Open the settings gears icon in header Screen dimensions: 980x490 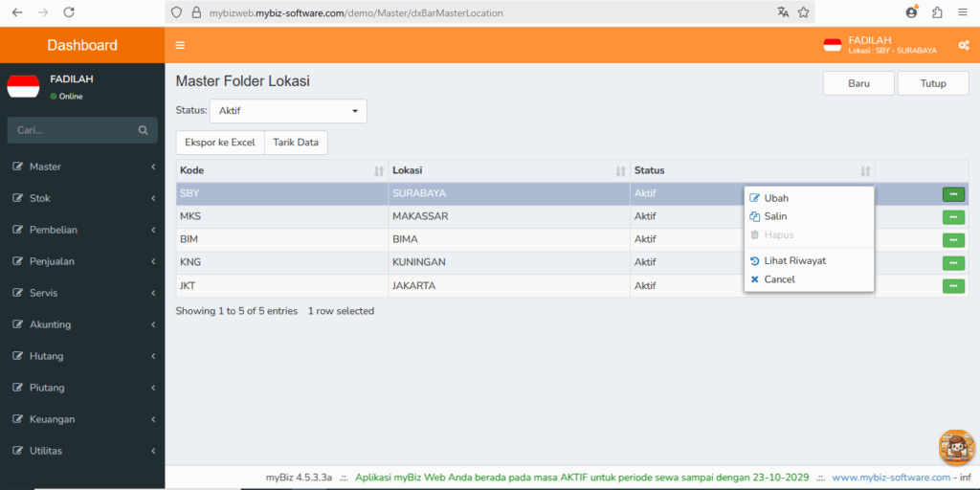pos(963,45)
